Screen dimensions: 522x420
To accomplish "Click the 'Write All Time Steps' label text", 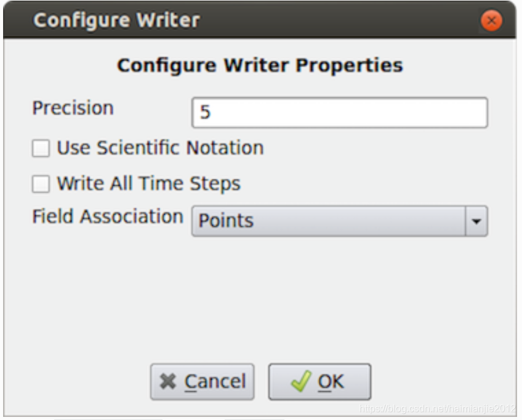I will (x=148, y=184).
